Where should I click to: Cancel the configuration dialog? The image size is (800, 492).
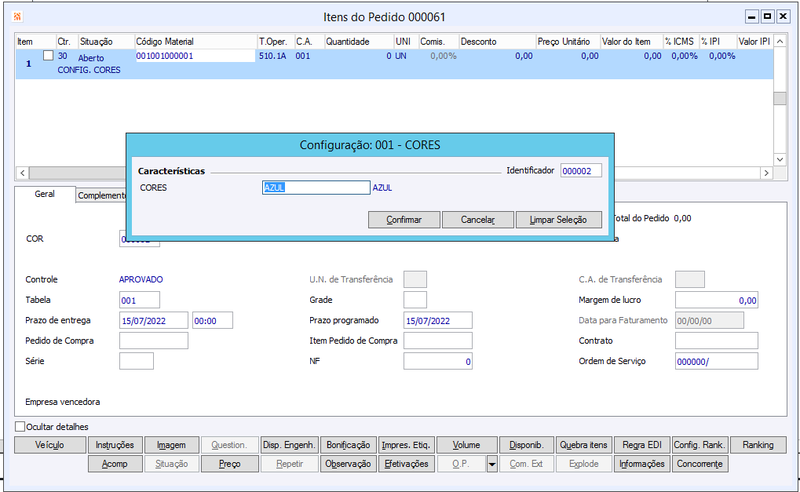click(478, 220)
